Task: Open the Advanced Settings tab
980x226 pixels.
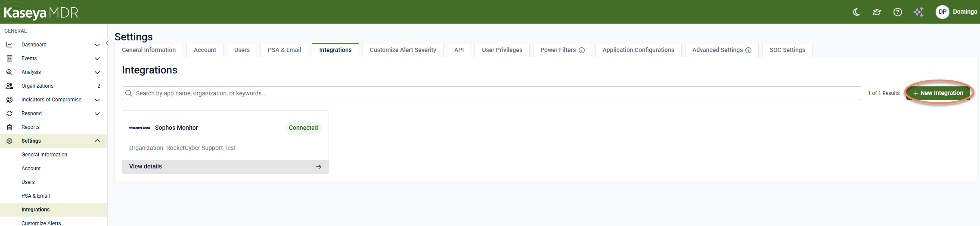Action: [x=722, y=50]
